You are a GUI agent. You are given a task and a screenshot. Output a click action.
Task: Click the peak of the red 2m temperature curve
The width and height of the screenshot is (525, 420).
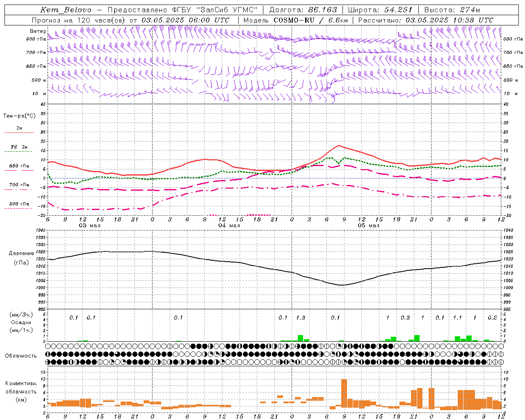pyautogui.click(x=338, y=145)
